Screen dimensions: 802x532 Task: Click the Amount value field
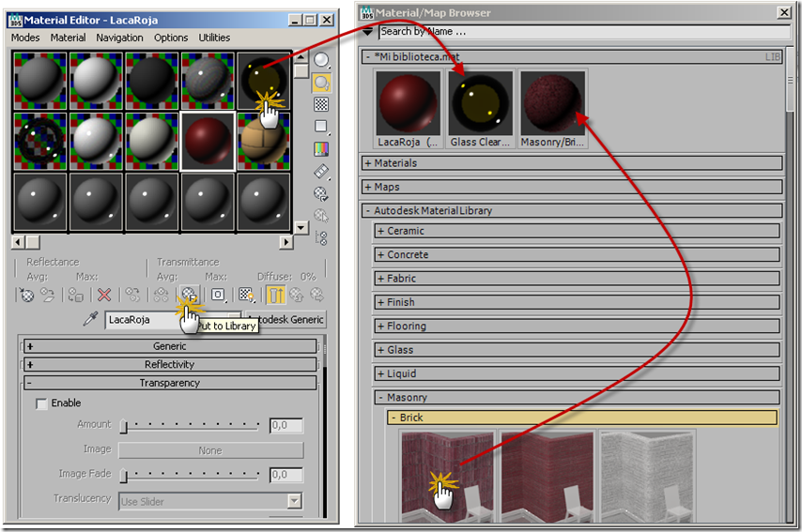pyautogui.click(x=286, y=425)
